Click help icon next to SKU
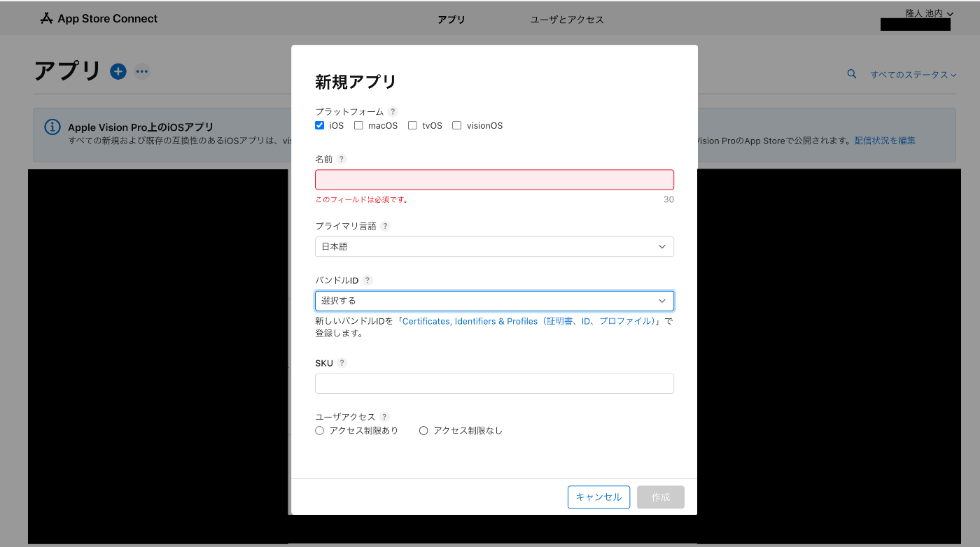 (x=342, y=362)
